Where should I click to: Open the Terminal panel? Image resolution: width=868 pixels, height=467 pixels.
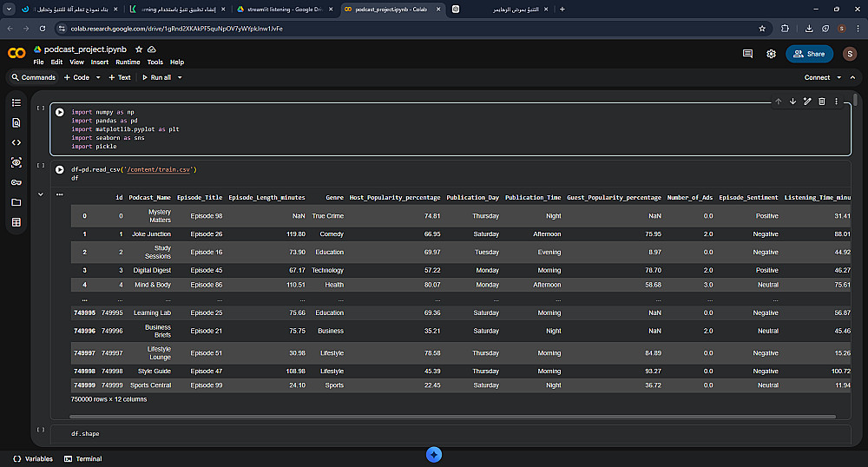(x=83, y=458)
